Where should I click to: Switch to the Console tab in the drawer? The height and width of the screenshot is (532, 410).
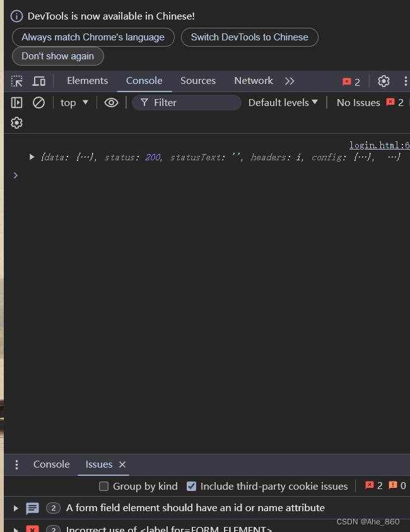tap(52, 464)
